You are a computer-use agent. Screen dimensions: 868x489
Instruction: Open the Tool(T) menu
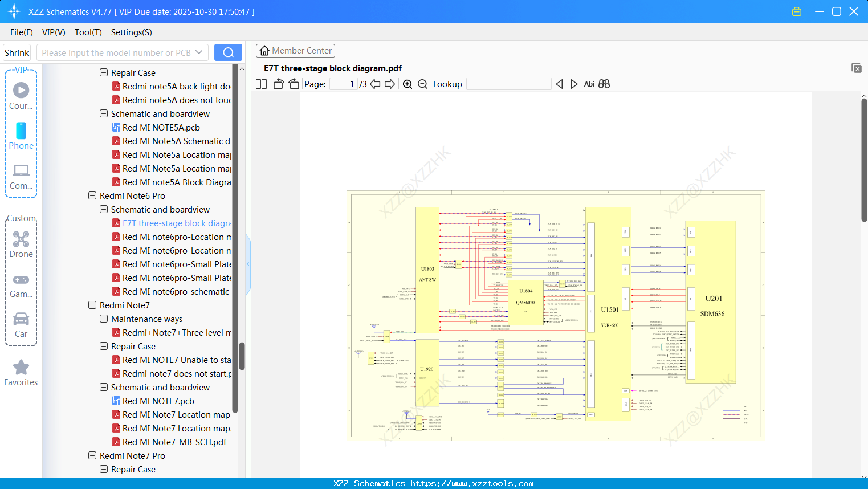click(88, 32)
